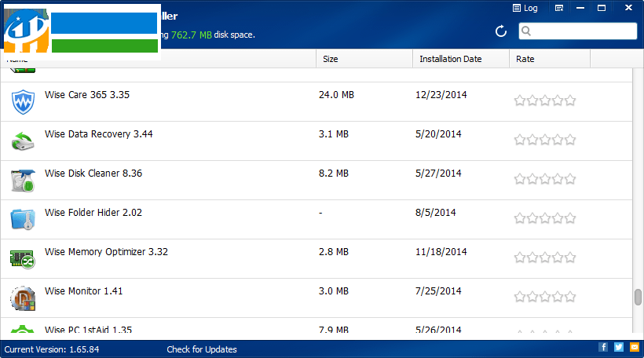Rate Wise Disk Cleaner one star
The image size is (644, 358).
tap(520, 178)
